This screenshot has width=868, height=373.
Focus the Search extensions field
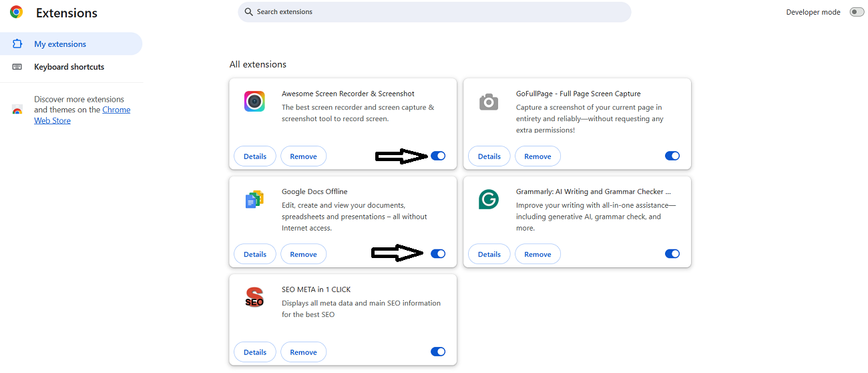coord(434,12)
